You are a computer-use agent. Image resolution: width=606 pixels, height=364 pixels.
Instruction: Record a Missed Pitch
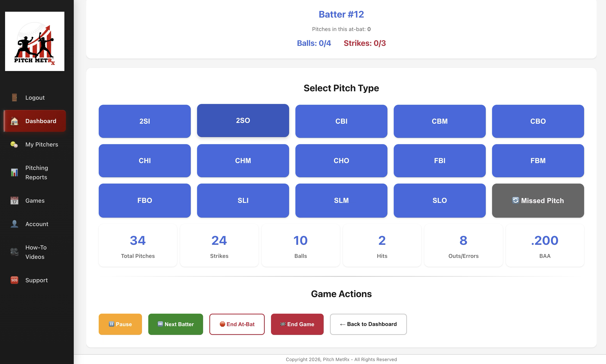(538, 200)
